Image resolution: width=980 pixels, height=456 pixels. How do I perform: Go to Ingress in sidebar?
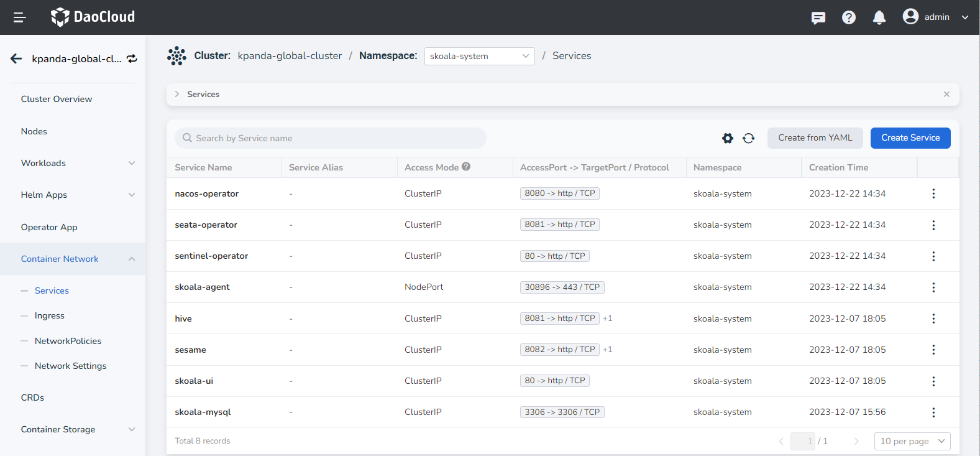50,316
